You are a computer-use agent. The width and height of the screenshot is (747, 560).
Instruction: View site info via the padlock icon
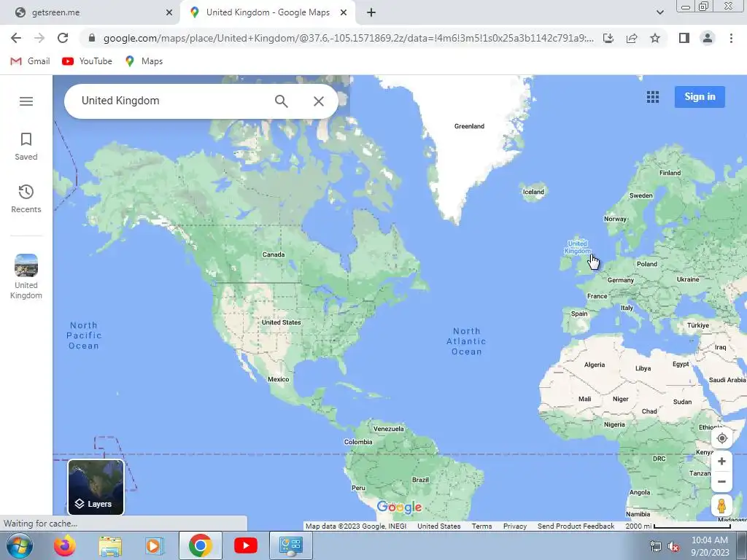pyautogui.click(x=92, y=38)
